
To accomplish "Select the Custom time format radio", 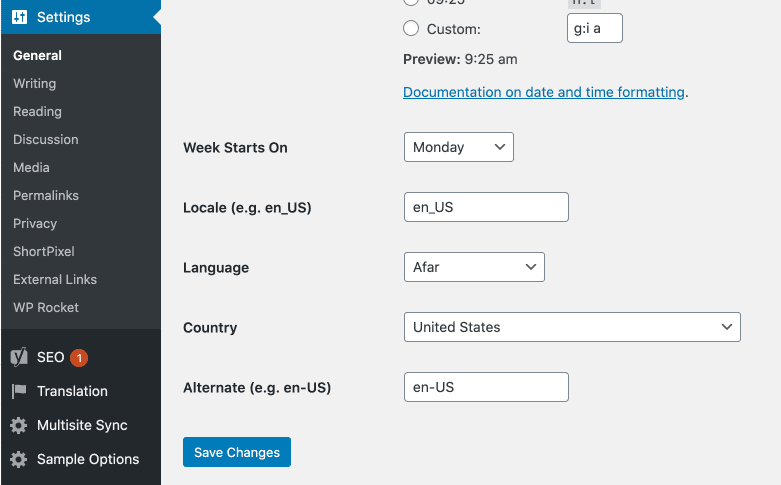I will (411, 28).
